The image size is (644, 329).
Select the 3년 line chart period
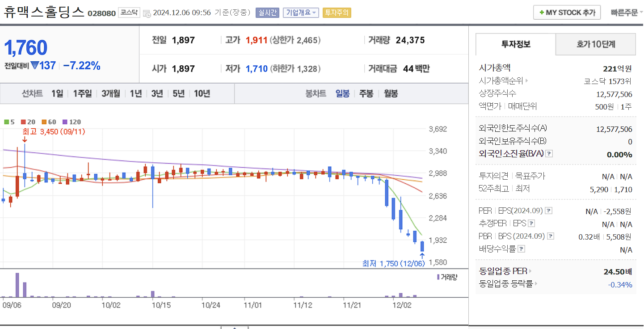(157, 93)
